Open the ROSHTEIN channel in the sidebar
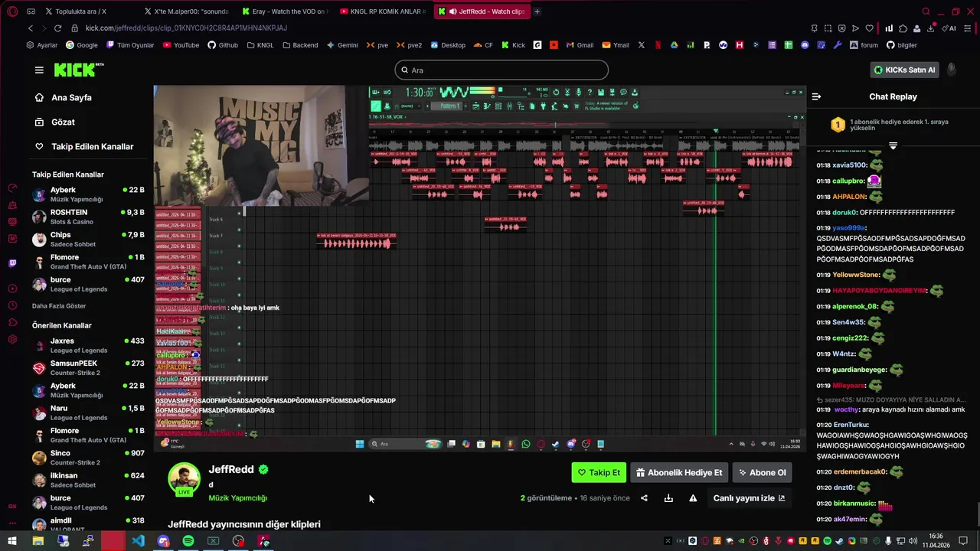980x551 pixels. pyautogui.click(x=88, y=217)
